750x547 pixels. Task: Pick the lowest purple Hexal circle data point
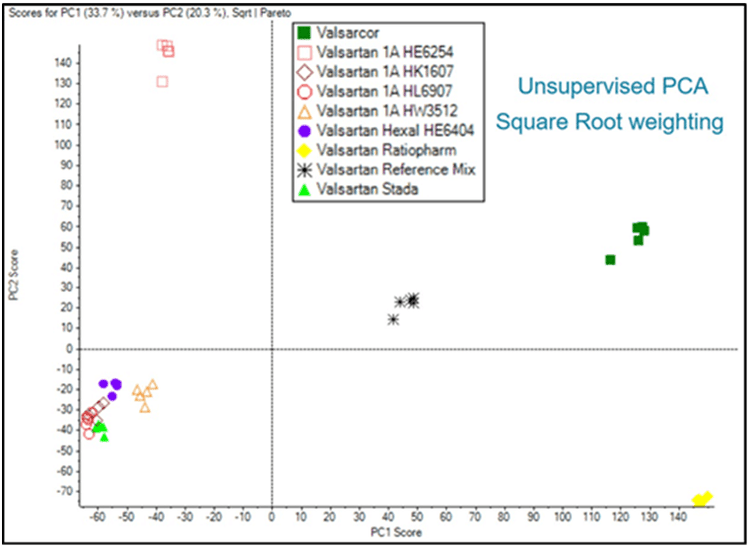coord(112,396)
